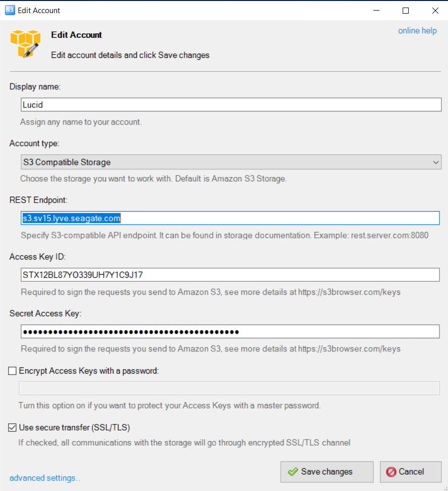448x491 pixels.
Task: Click the S3 Browser title bar icon
Action: pos(10,10)
